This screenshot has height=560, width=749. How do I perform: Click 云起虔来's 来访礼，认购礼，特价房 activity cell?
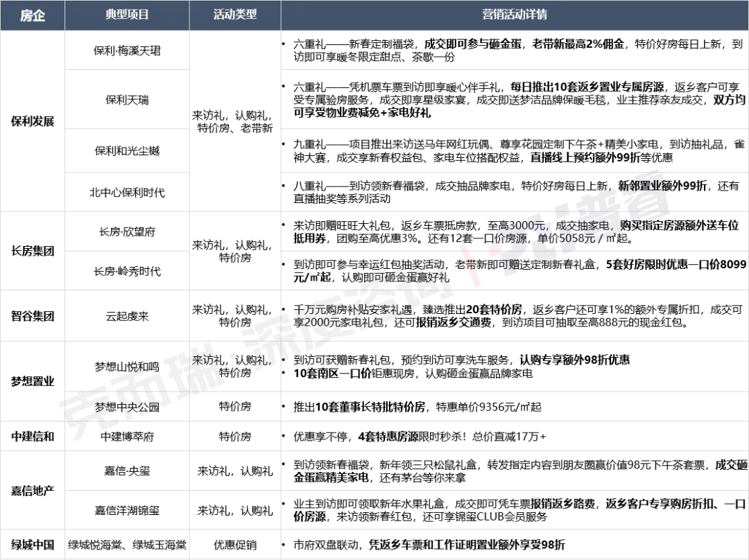[x=235, y=315]
